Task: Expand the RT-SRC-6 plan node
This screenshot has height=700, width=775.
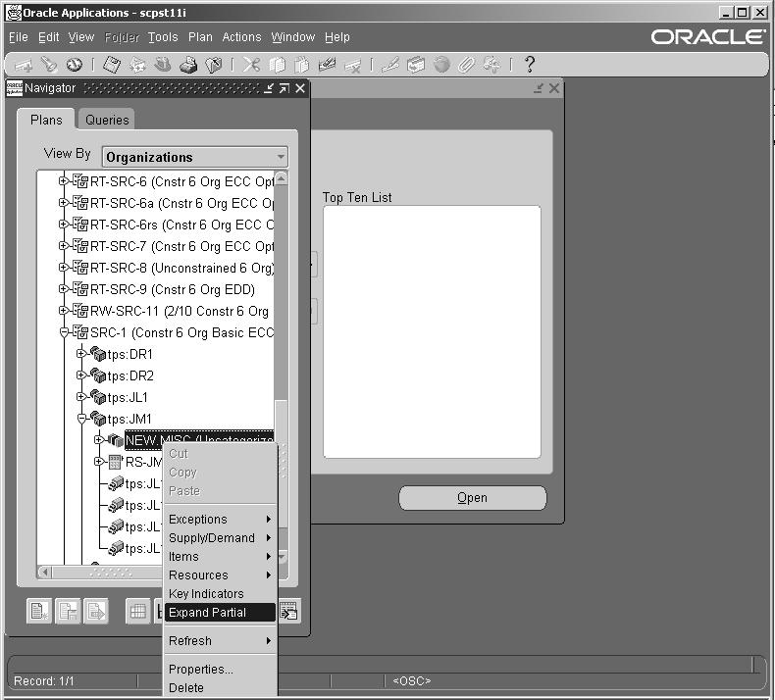Action: 63,181
